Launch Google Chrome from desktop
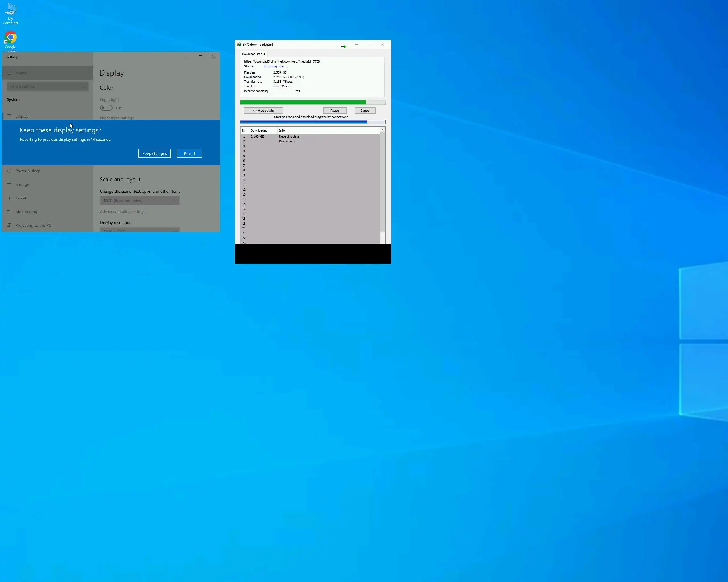The height and width of the screenshot is (582, 728). coord(11,38)
